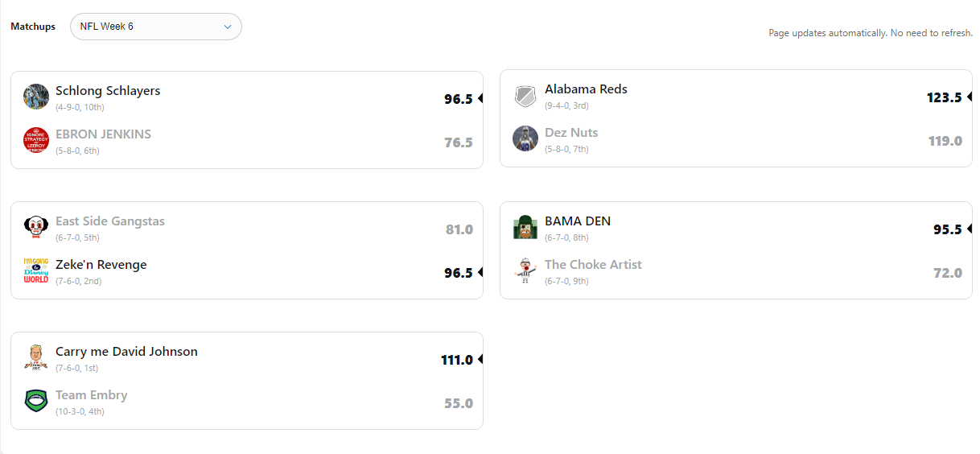The image size is (980, 454).
Task: Open Alabama Reds team name link
Action: pyautogui.click(x=586, y=89)
